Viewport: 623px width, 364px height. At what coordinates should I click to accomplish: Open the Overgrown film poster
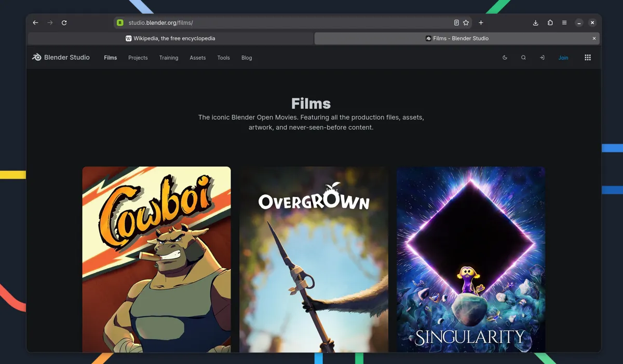pyautogui.click(x=314, y=259)
